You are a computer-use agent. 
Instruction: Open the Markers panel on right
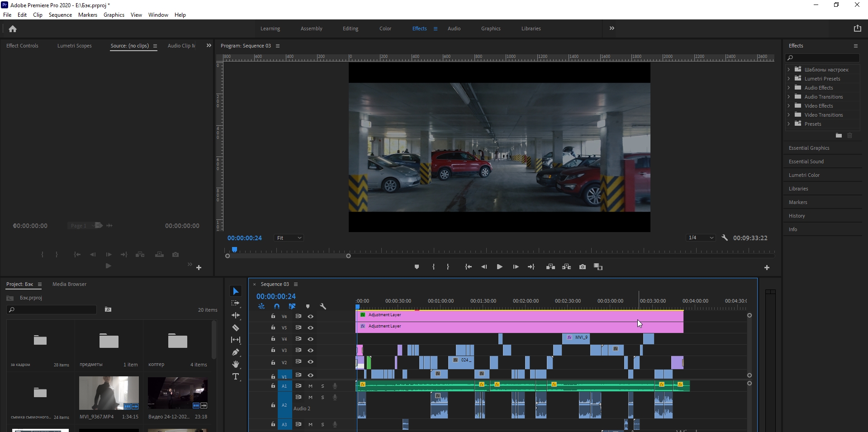tap(797, 202)
